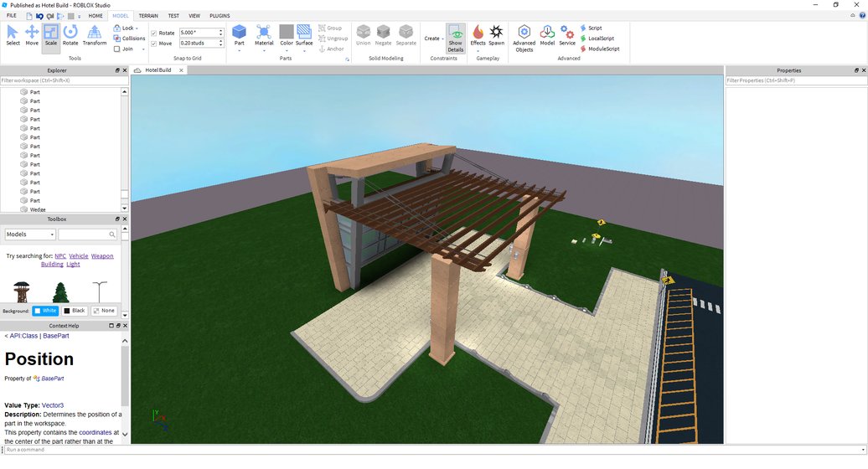This screenshot has height=469, width=868.
Task: Open the Transform tool
Action: pyautogui.click(x=95, y=35)
